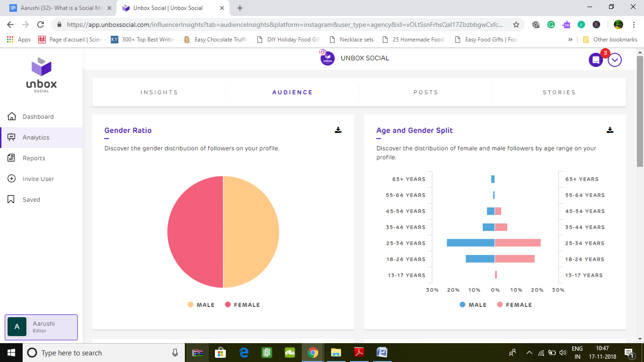This screenshot has height=362, width=644.
Task: Select Analytics in the left sidebar
Action: 35,137
